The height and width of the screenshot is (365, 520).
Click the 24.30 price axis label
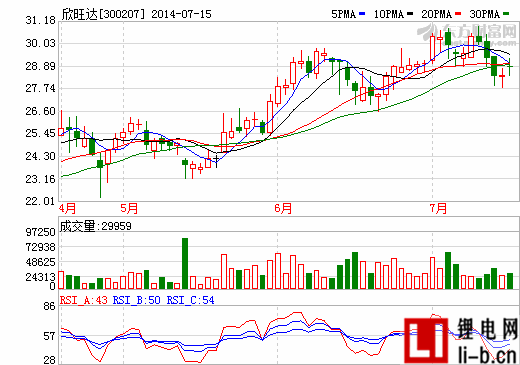41,156
